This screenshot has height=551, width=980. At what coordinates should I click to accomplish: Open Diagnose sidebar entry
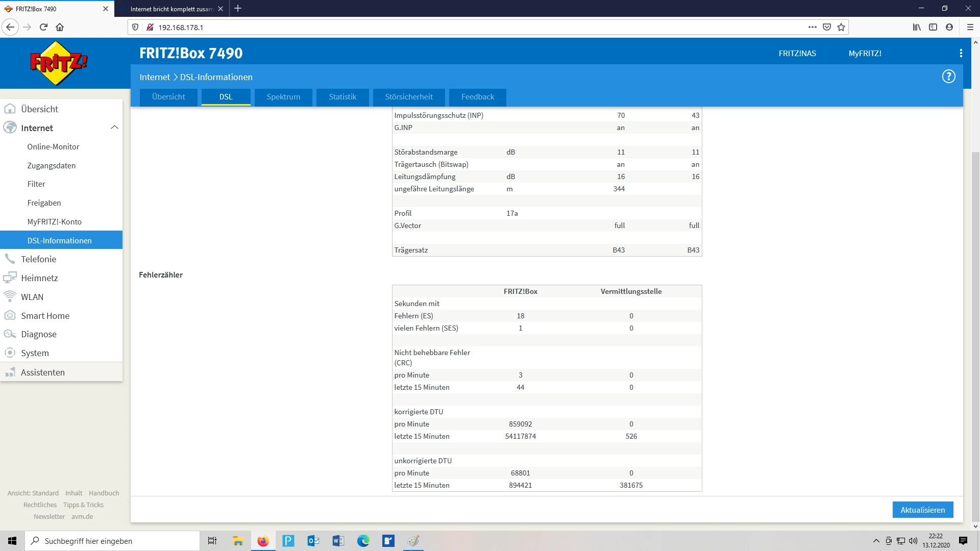[x=38, y=334]
